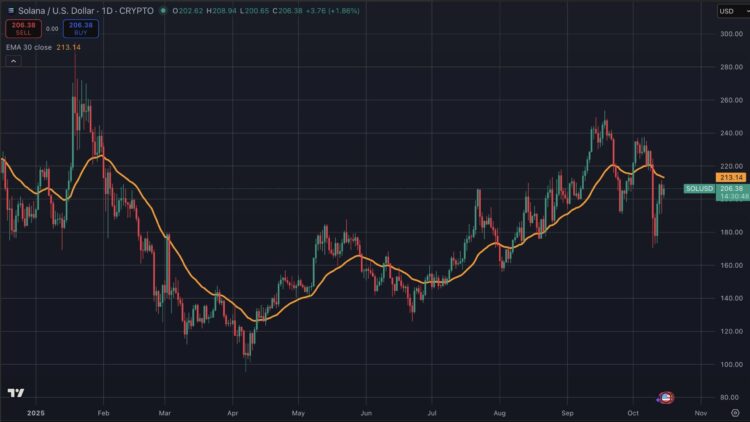Open the USD currency dropdown
Screen dimensions: 750x422
click(730, 11)
